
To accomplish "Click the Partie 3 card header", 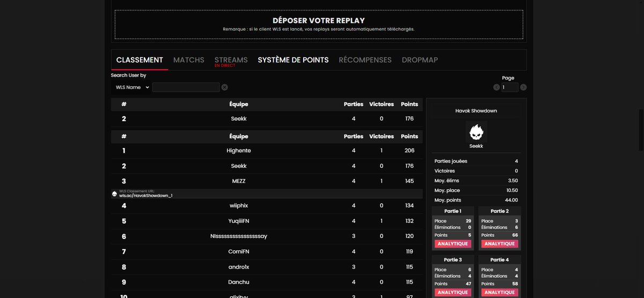I will pos(452,260).
